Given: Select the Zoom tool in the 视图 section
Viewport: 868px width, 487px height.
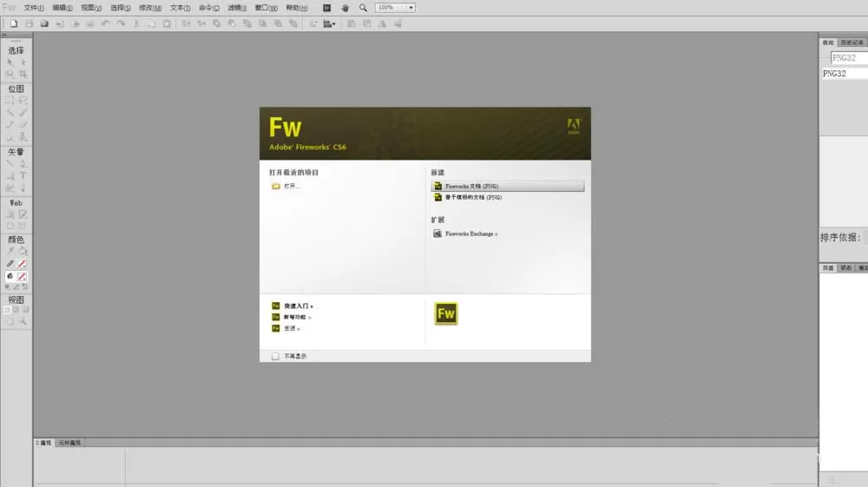Looking at the screenshot, I should click(x=23, y=321).
